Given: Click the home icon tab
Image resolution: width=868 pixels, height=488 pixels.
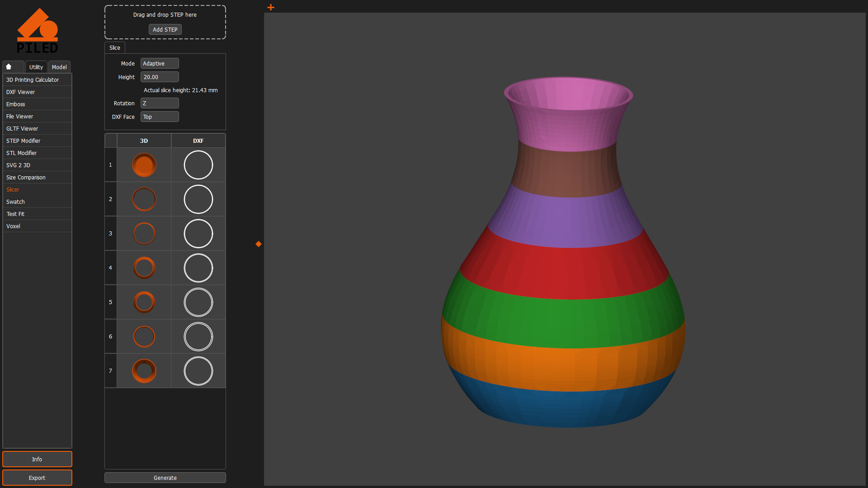Looking at the screenshot, I should tap(9, 67).
